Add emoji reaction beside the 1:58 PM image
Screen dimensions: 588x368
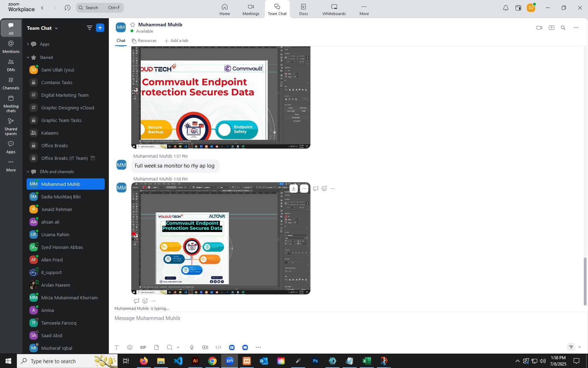[324, 189]
